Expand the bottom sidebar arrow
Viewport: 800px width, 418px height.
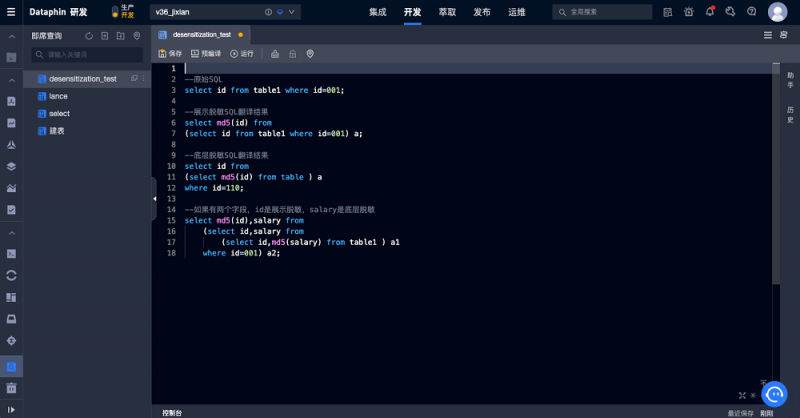[x=11, y=408]
